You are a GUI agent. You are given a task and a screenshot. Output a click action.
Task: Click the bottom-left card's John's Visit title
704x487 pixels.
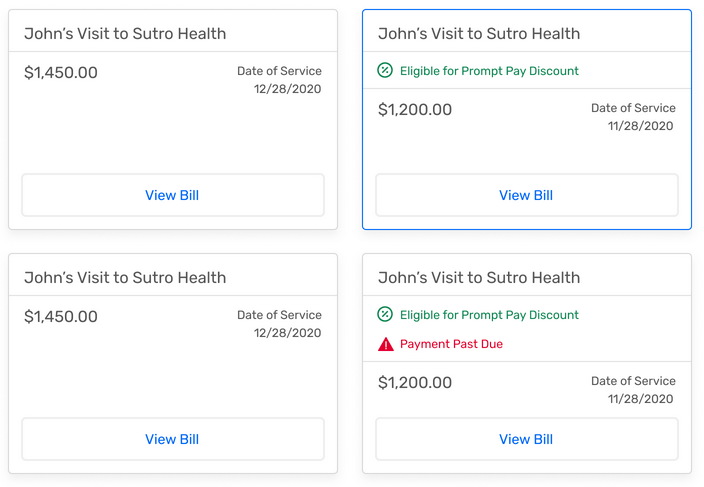click(x=125, y=278)
